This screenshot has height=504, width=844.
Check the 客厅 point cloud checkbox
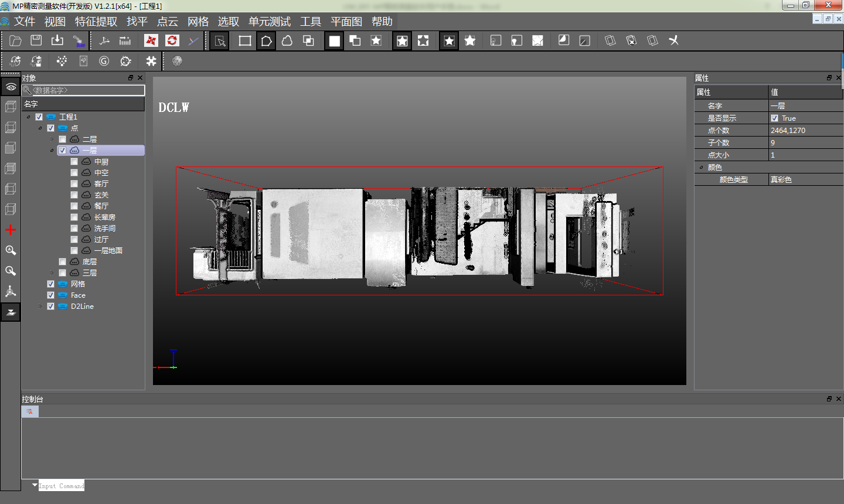click(74, 184)
